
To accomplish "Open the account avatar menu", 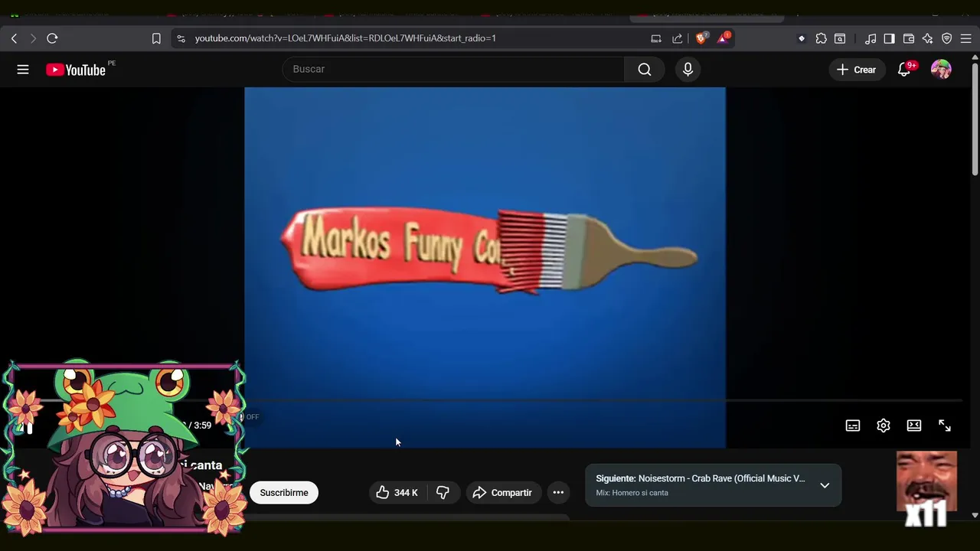I will (x=941, y=70).
